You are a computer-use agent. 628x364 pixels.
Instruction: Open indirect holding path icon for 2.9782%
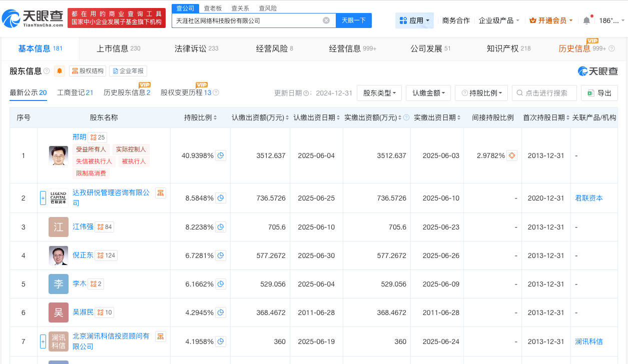[x=512, y=155]
